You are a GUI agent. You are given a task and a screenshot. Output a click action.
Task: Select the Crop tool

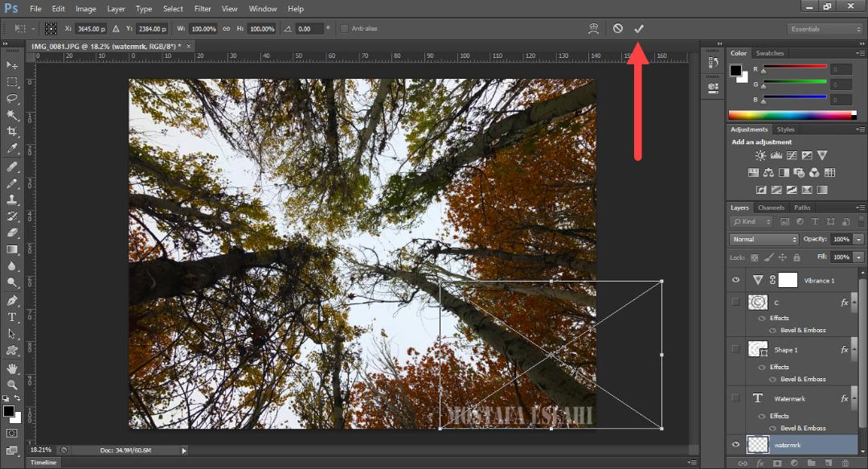(12, 131)
